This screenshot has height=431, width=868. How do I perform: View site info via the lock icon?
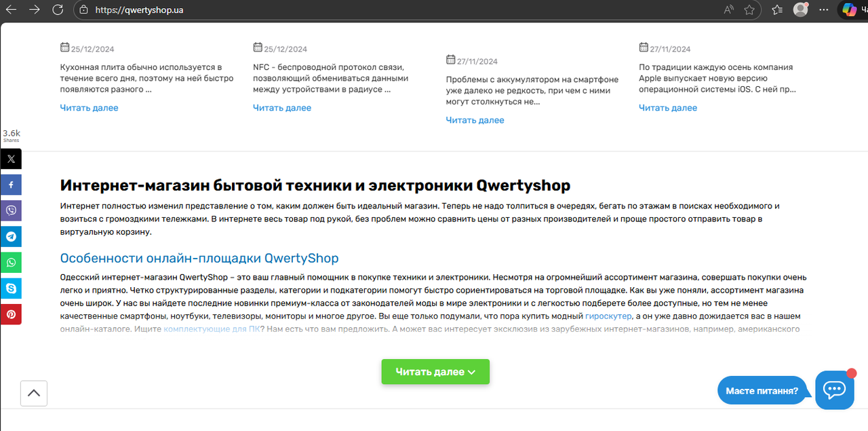coord(83,10)
